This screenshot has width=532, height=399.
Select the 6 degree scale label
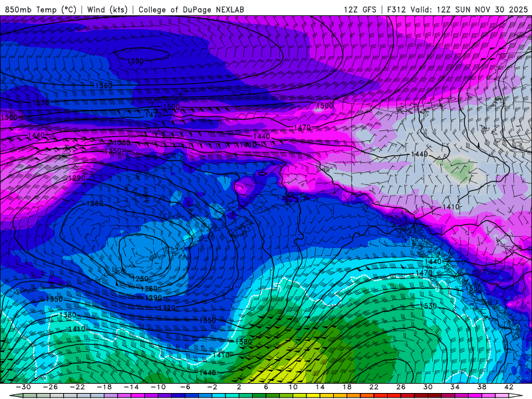(266, 387)
